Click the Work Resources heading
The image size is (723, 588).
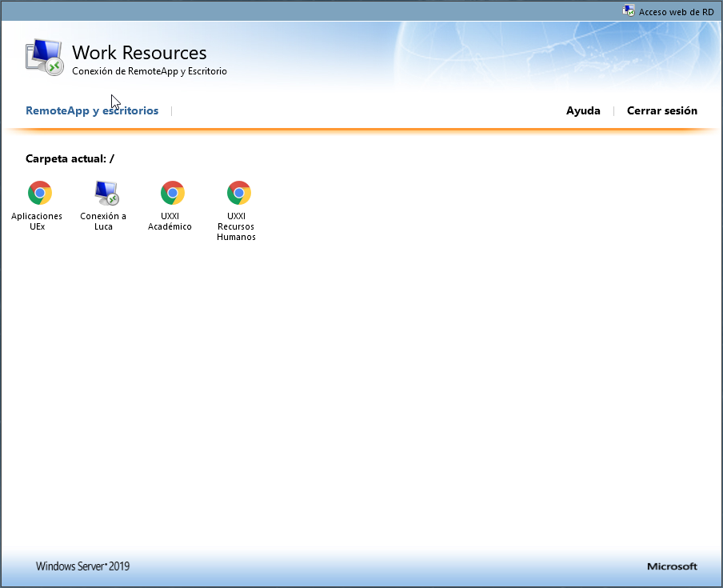[139, 53]
